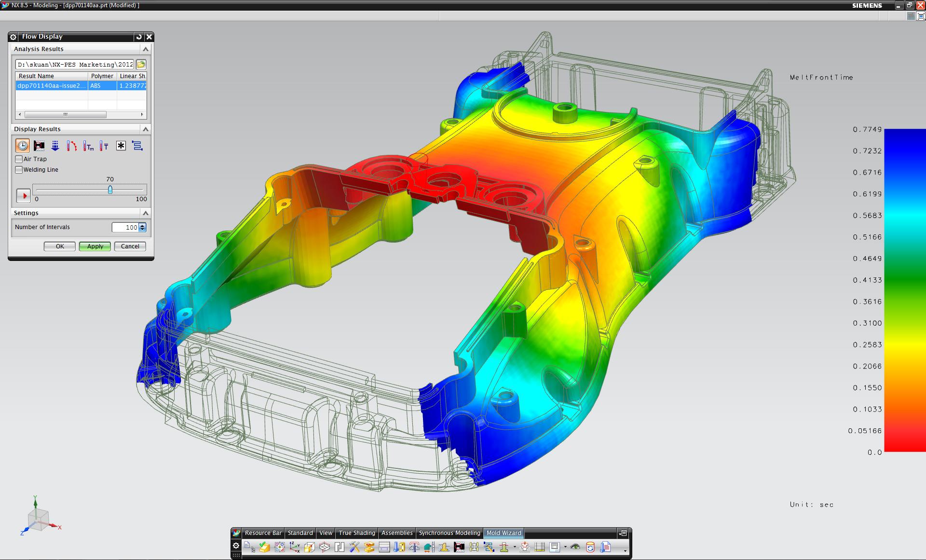Click the Initialize Project document icon
The width and height of the screenshot is (926, 560).
coord(249,547)
